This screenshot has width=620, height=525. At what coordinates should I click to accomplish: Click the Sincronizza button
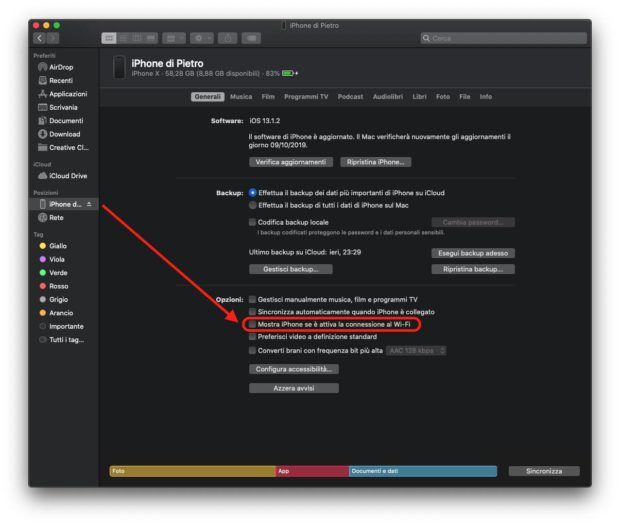(x=544, y=471)
